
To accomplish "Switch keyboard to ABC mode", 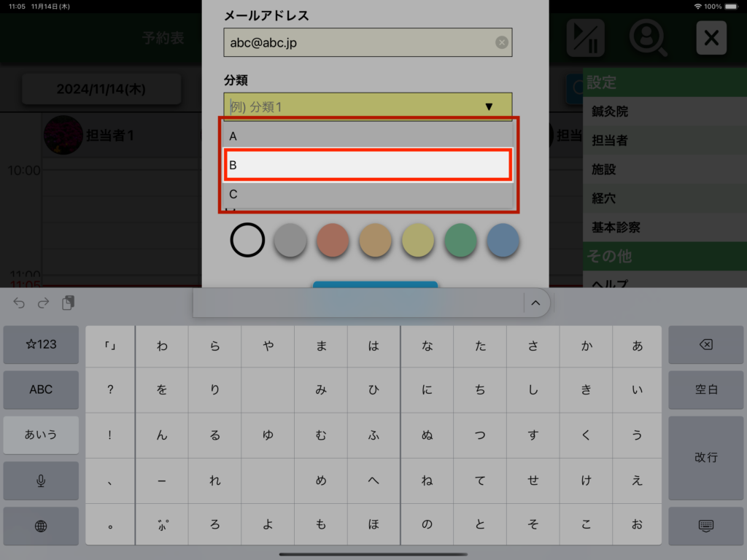I will point(41,389).
